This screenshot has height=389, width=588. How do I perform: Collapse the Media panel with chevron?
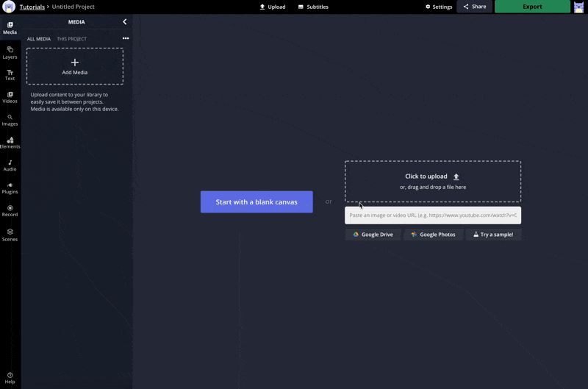tap(124, 22)
